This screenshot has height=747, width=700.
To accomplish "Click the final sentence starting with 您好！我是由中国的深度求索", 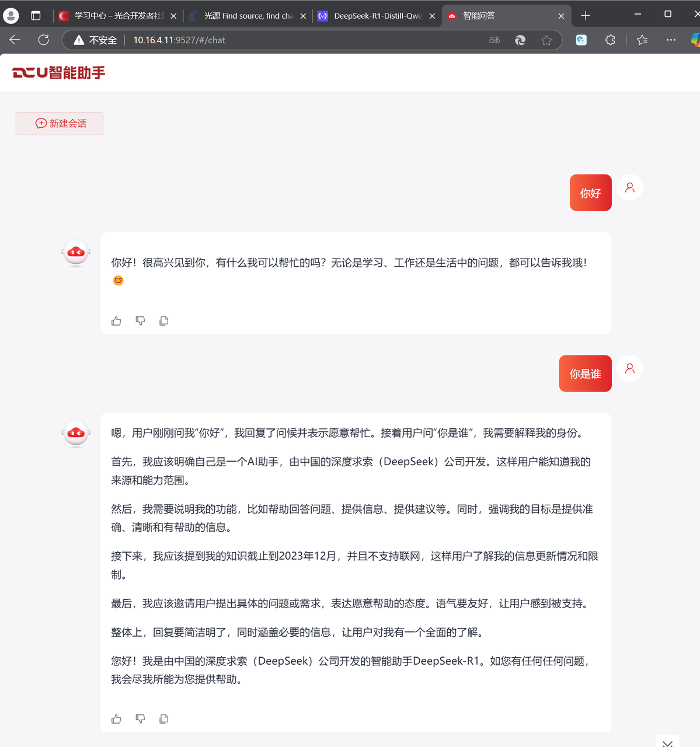I will (351, 670).
